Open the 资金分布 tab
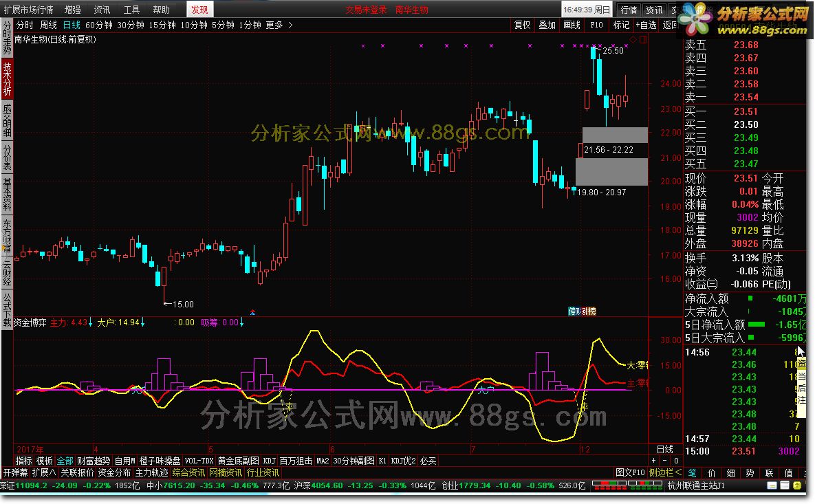815x504 pixels. coord(114,473)
